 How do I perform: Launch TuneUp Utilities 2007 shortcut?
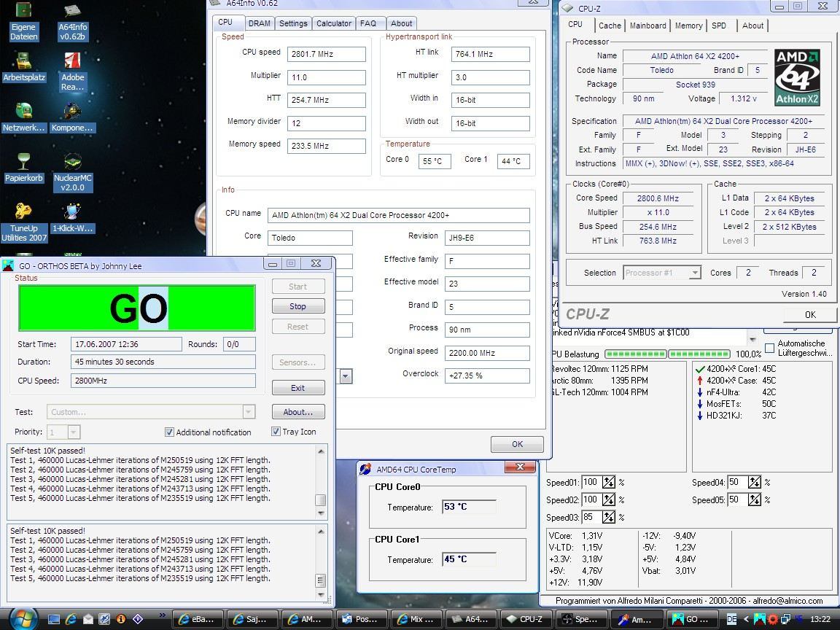pyautogui.click(x=23, y=223)
